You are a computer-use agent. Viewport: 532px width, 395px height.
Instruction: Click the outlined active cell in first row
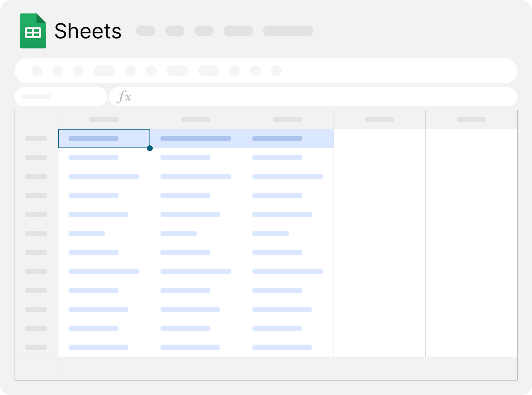pyautogui.click(x=104, y=139)
